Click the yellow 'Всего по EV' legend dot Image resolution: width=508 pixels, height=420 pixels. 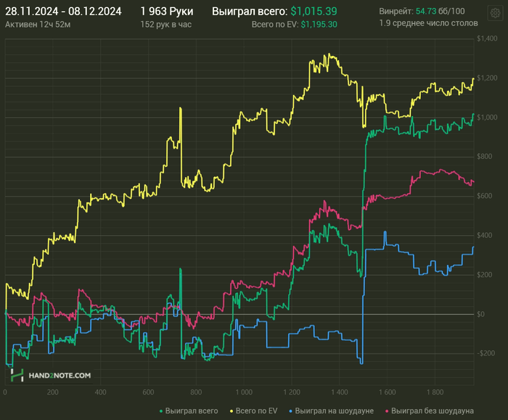[232, 411]
